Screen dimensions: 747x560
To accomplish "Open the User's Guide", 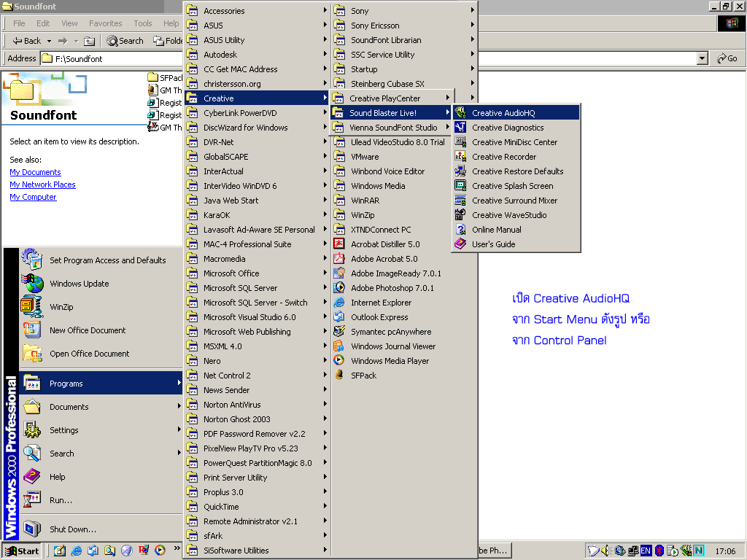I will (516, 244).
